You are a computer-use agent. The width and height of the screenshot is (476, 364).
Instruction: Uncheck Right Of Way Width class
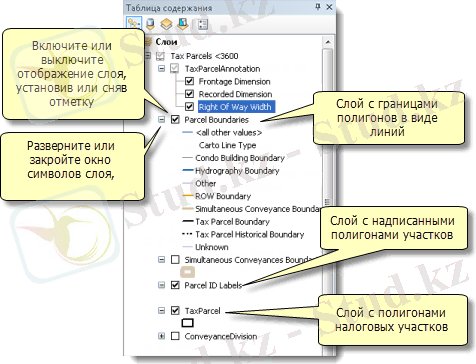189,107
